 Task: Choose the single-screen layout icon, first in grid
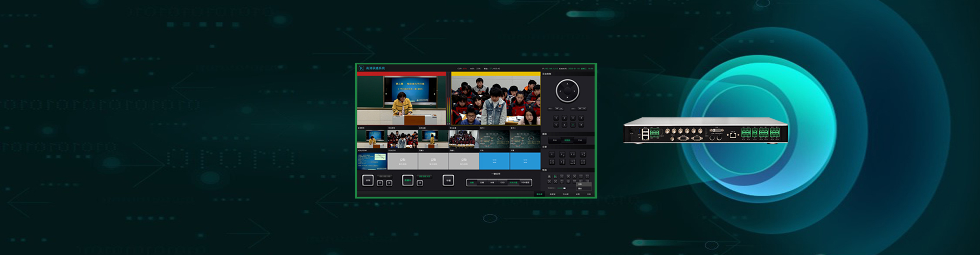coord(552,154)
